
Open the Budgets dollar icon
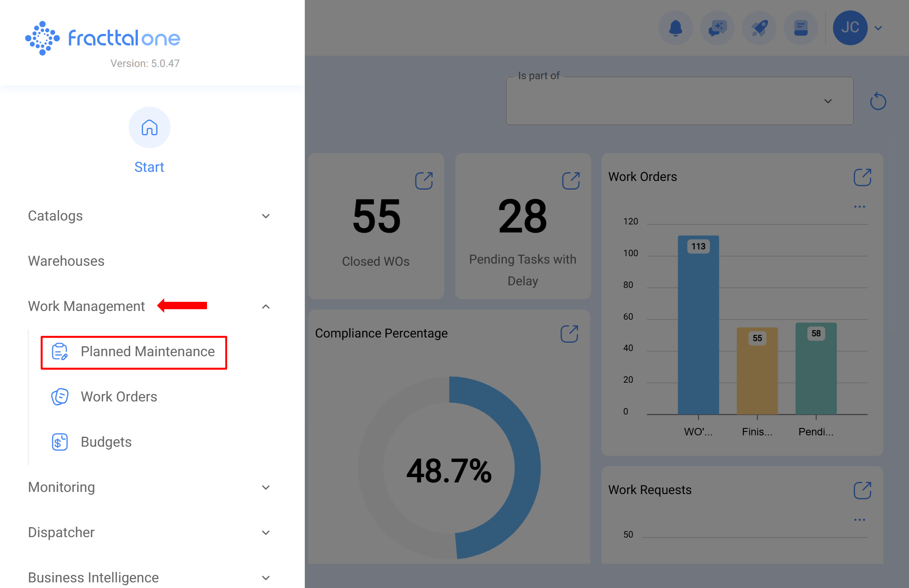click(59, 441)
